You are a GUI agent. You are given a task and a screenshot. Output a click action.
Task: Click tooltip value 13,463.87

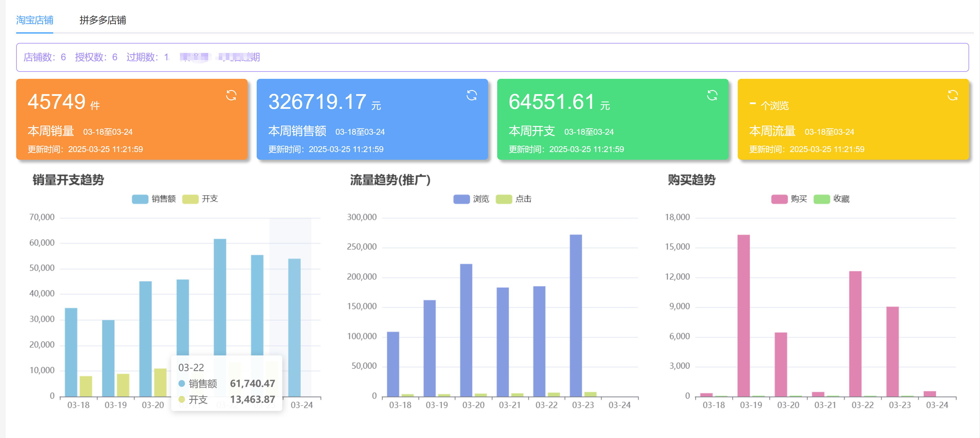click(253, 399)
